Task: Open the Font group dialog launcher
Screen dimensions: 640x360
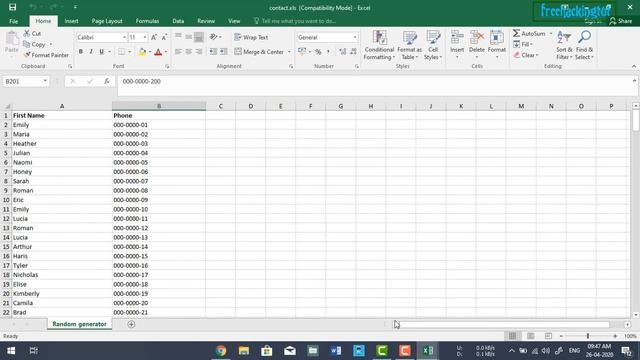Action: click(167, 66)
